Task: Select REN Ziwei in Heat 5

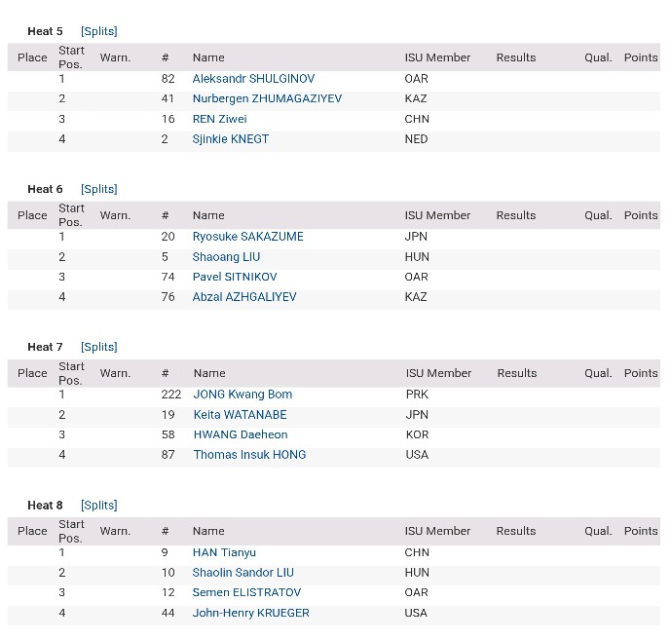Action: pyautogui.click(x=219, y=119)
